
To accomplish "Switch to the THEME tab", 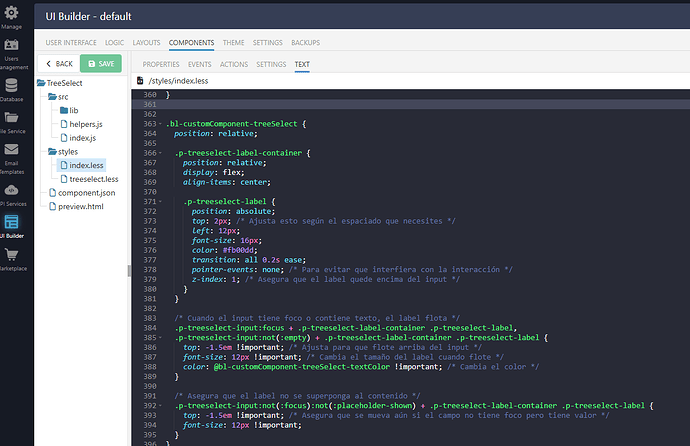I will [233, 43].
